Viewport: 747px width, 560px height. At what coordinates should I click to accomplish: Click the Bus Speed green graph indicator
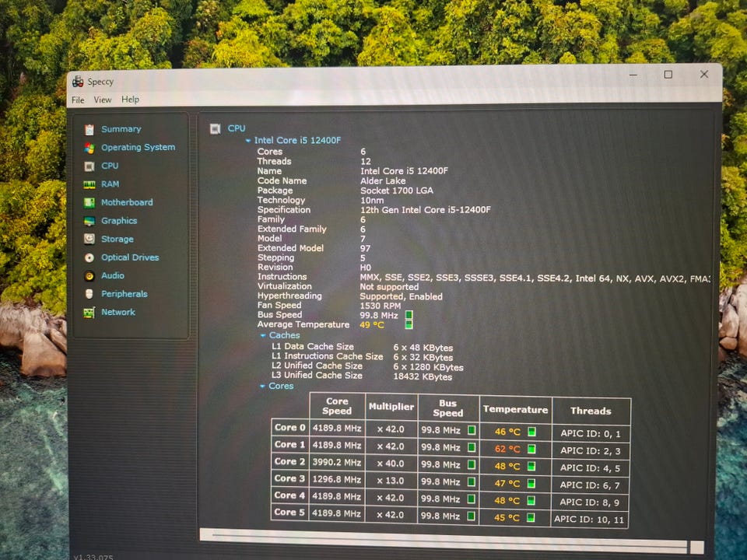pos(409,315)
